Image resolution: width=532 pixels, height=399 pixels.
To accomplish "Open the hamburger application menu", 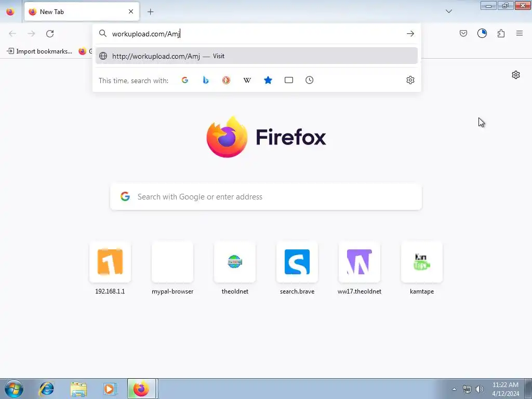I will coord(520,33).
